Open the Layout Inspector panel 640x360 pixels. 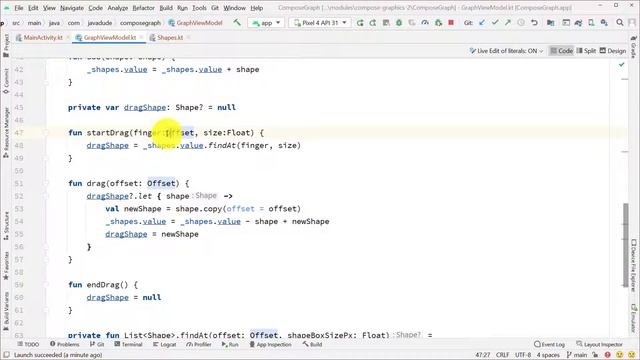coord(599,344)
